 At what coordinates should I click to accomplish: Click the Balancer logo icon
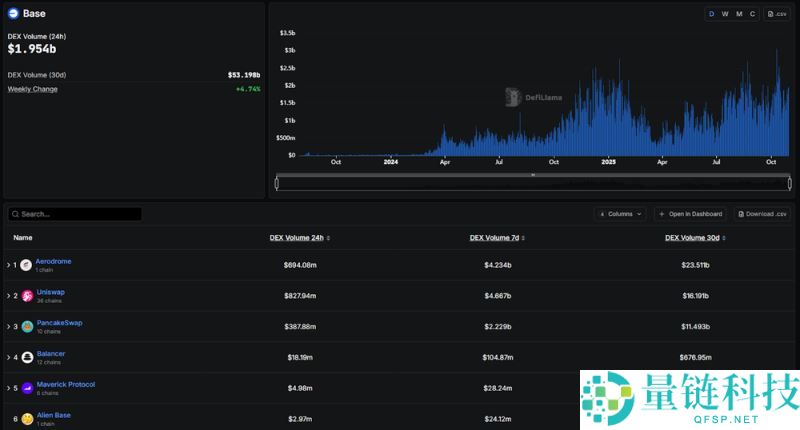(27, 357)
